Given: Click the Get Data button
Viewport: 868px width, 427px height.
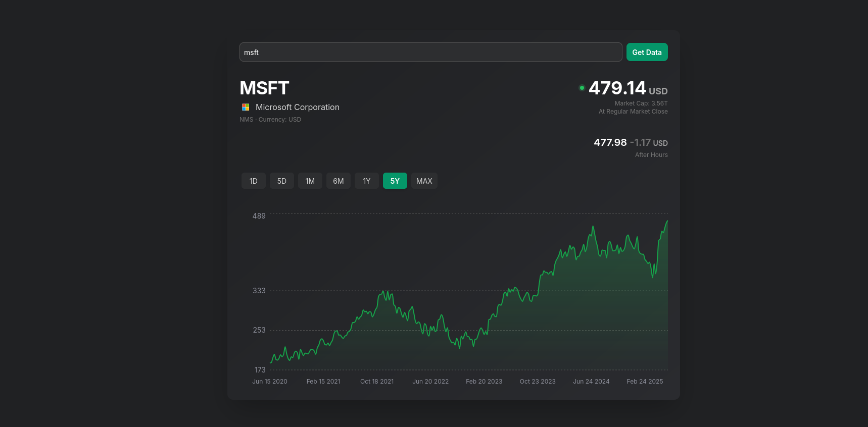Looking at the screenshot, I should tap(647, 52).
